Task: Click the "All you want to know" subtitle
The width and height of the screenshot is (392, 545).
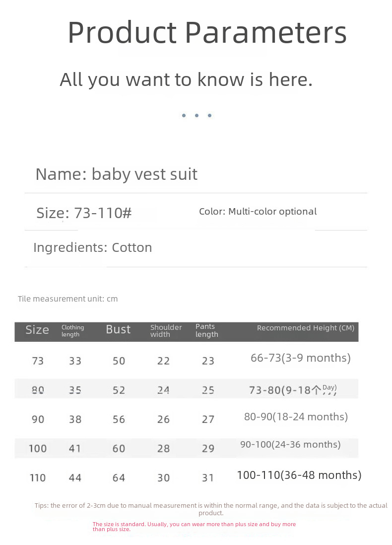Action: (x=186, y=79)
